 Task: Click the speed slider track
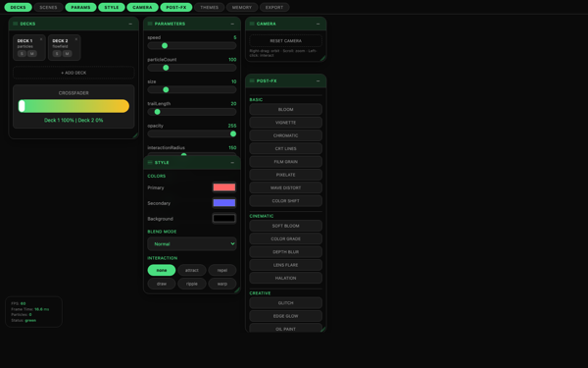192,46
